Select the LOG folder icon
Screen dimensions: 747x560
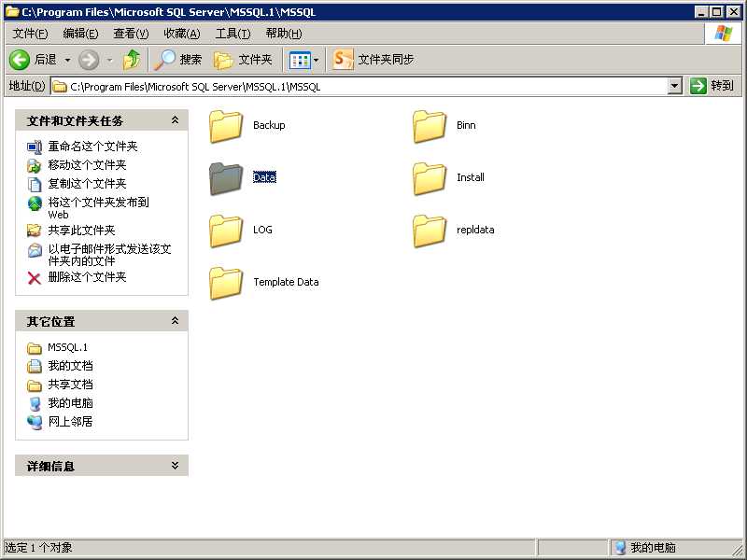point(226,231)
